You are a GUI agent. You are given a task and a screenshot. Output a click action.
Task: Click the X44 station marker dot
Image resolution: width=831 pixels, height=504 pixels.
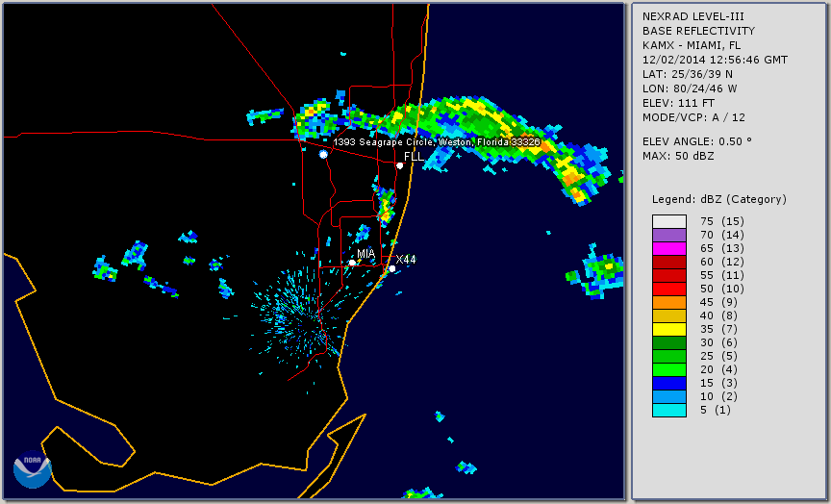(x=391, y=268)
